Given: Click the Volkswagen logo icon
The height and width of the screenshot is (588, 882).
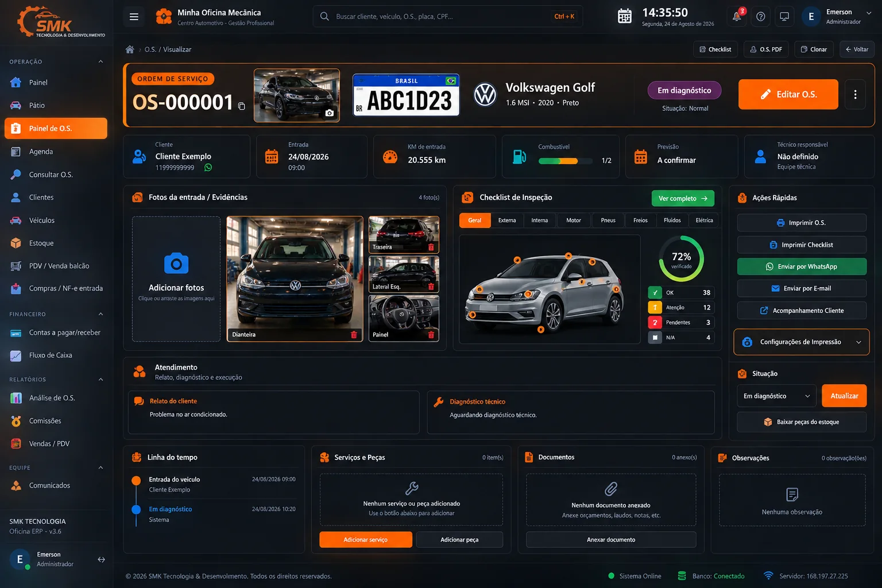Looking at the screenshot, I should (485, 95).
